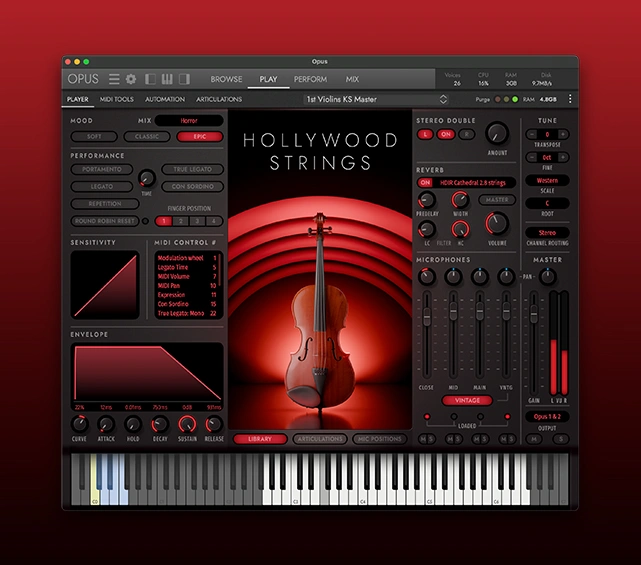
Task: Open the Opus hamburger main menu
Action: pos(114,79)
